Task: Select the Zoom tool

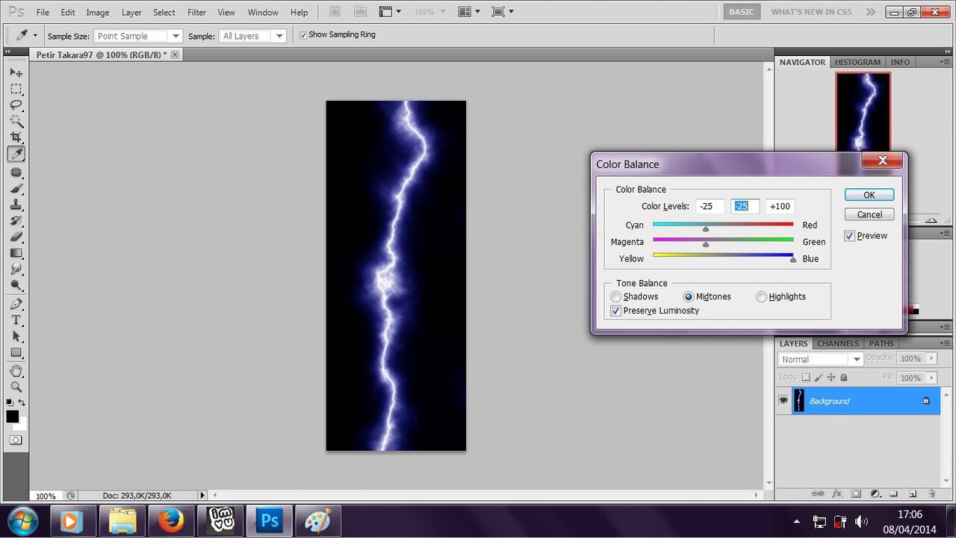Action: click(x=16, y=387)
